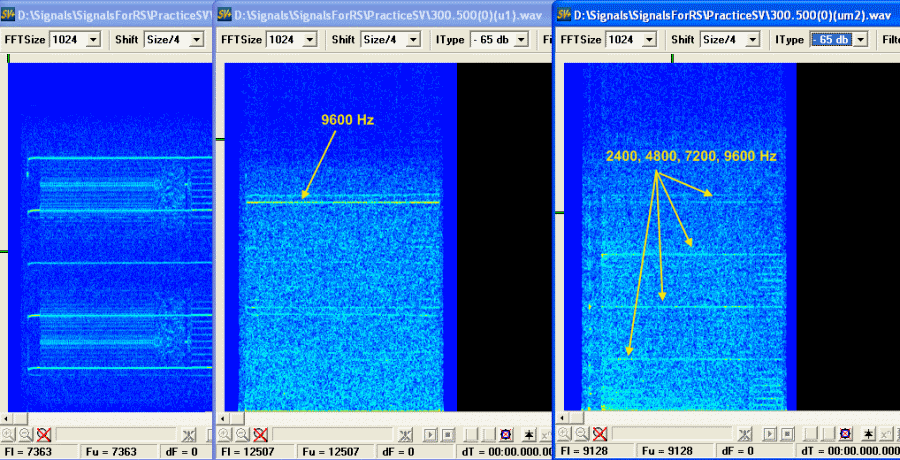The height and width of the screenshot is (460, 900).
Task: Click zoom-in magnifier in the um2.wav window
Action: pos(565,434)
